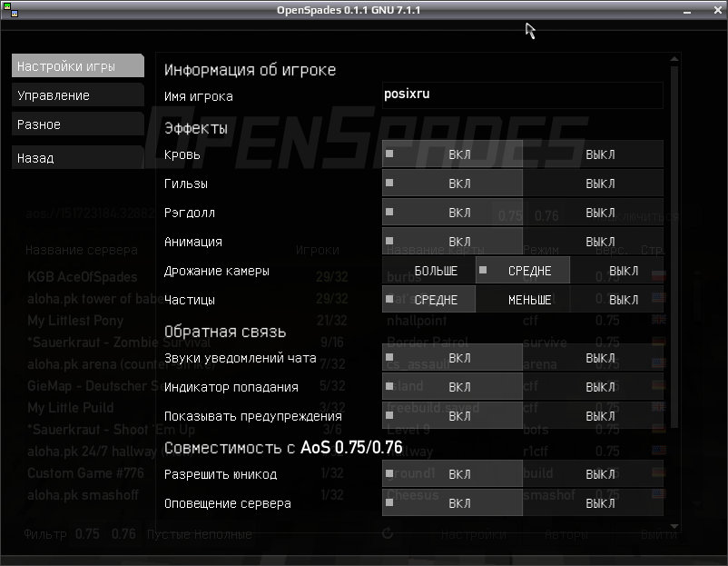Disable Рэгдолл using ВЫКЛ
Viewport: 728px width, 566px height.
(593, 213)
